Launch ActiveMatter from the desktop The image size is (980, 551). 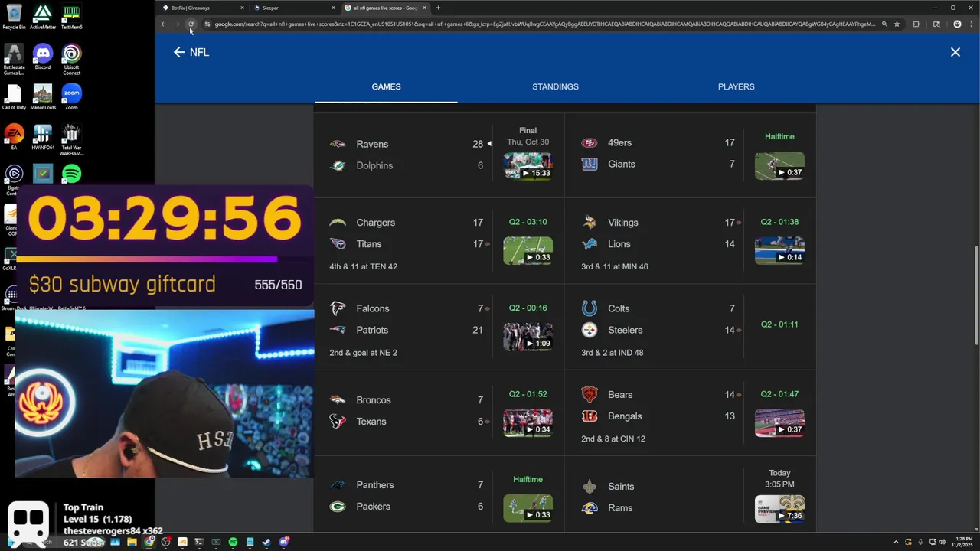[x=43, y=17]
